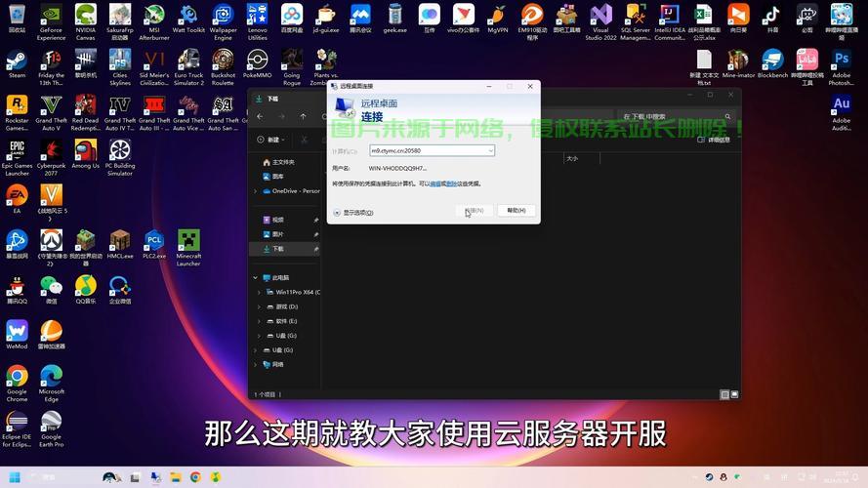Image resolution: width=868 pixels, height=488 pixels.
Task: Select 下载 folder in the navigation pane
Action: (278, 249)
